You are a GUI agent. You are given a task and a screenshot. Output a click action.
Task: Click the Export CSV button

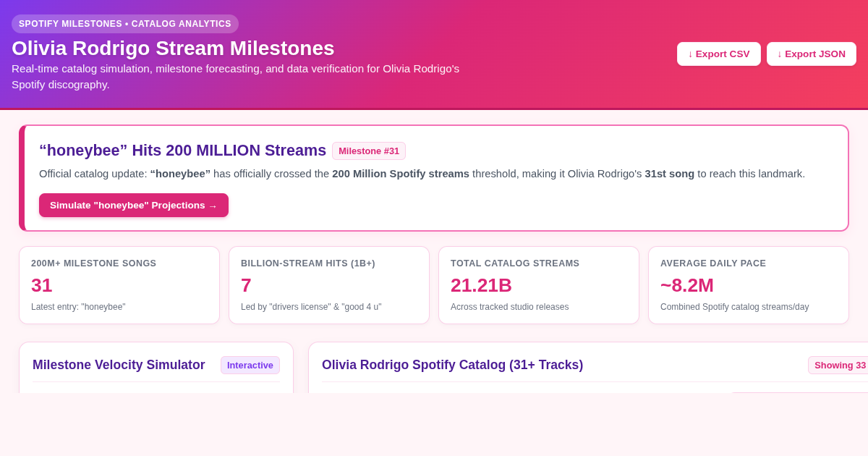point(719,54)
